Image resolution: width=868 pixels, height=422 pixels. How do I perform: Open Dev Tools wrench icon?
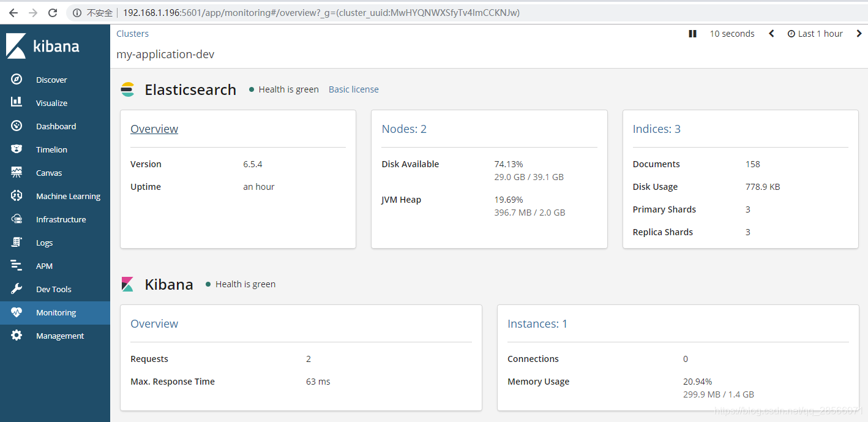tap(17, 289)
